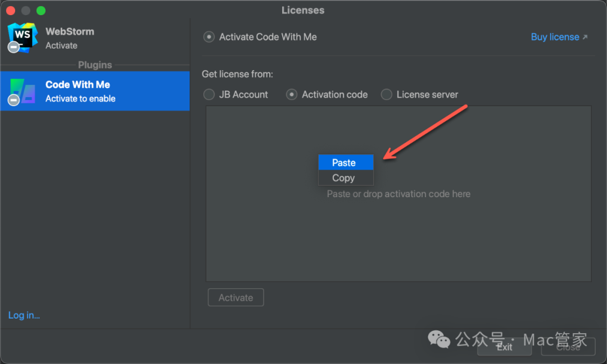Choose the License server radio option
Viewport: 607px width, 364px height.
pyautogui.click(x=386, y=94)
